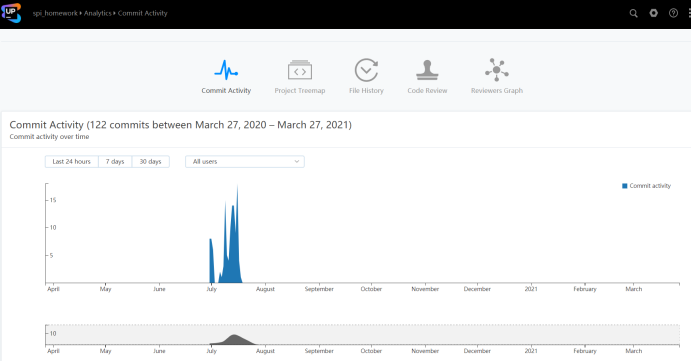The width and height of the screenshot is (692, 361).
Task: Click the File History tab label
Action: coord(366,90)
